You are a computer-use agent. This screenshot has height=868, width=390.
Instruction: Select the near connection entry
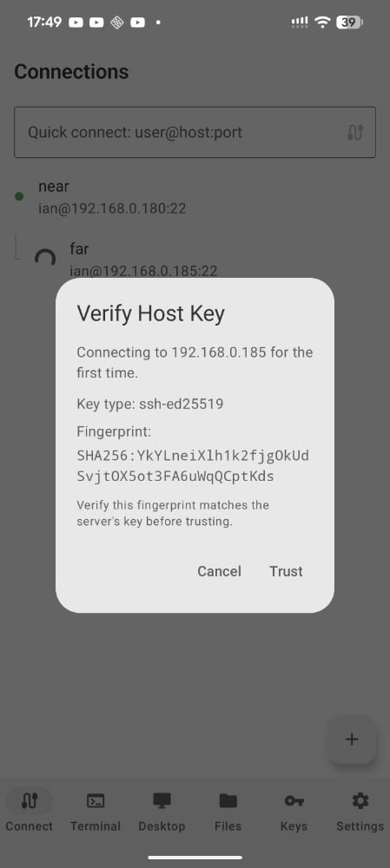(x=195, y=197)
